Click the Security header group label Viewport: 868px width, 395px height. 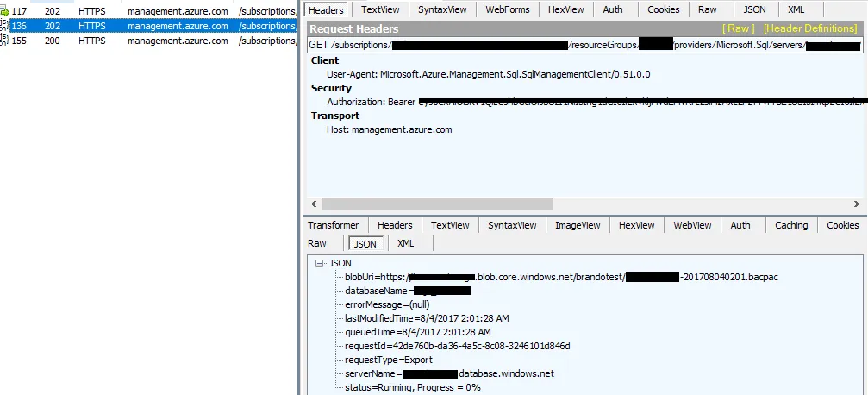pyautogui.click(x=331, y=88)
